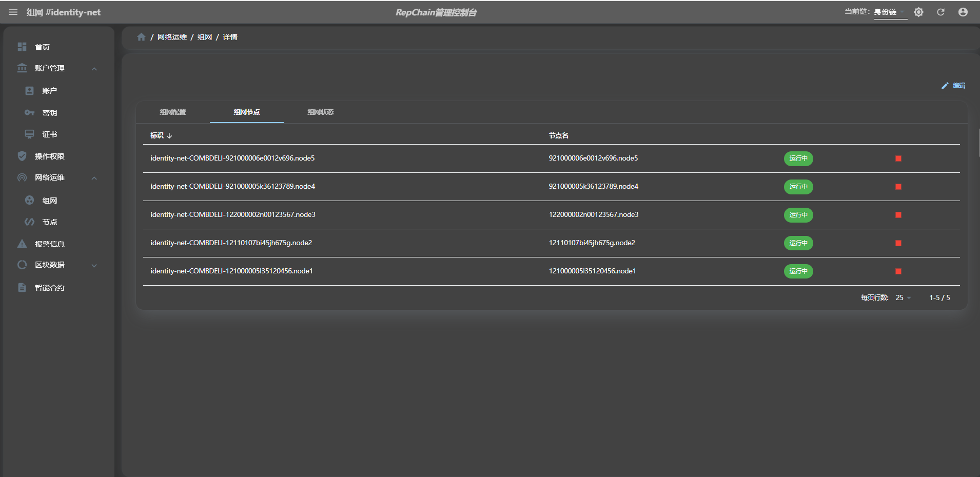Click the refresh icon in header

pyautogui.click(x=940, y=12)
